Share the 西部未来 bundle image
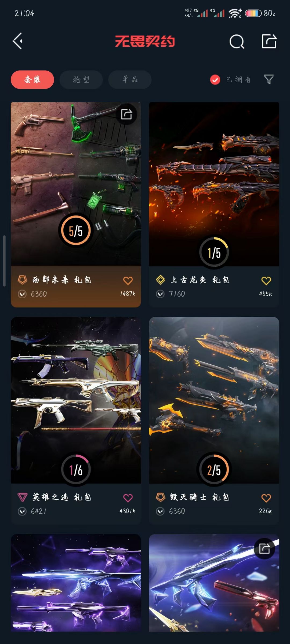Screen dimensions: 290x644 point(126,114)
